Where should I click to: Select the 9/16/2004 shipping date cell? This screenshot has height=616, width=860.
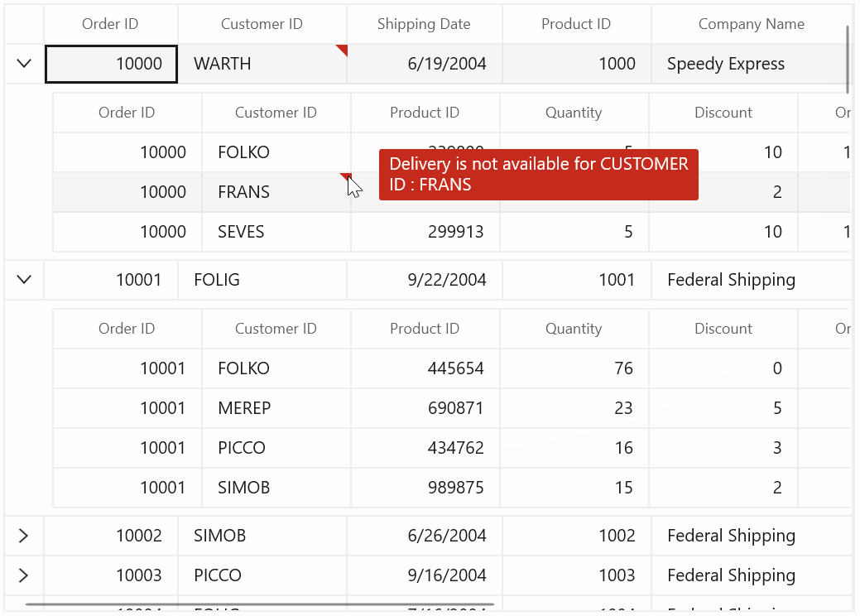tap(425, 575)
